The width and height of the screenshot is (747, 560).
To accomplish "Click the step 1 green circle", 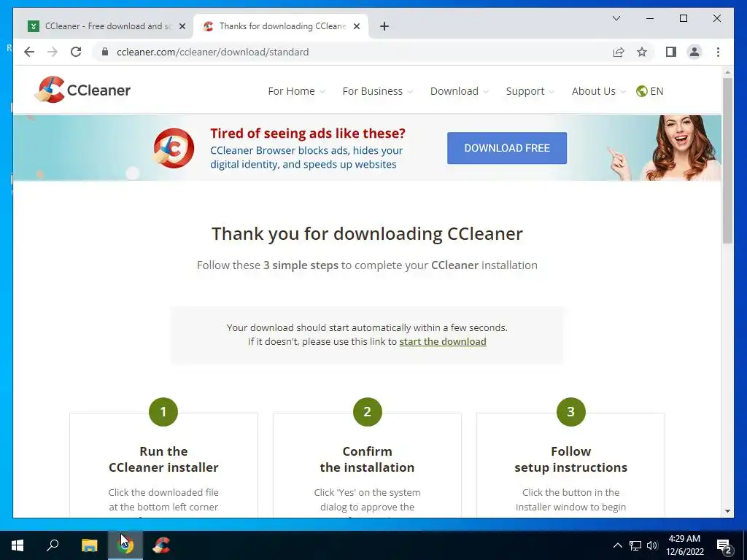I will (163, 412).
